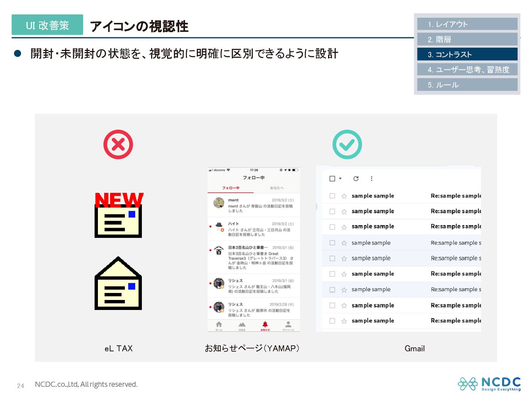Expand the Gmail select dropdown arrow
The height and width of the screenshot is (399, 532).
(x=340, y=178)
